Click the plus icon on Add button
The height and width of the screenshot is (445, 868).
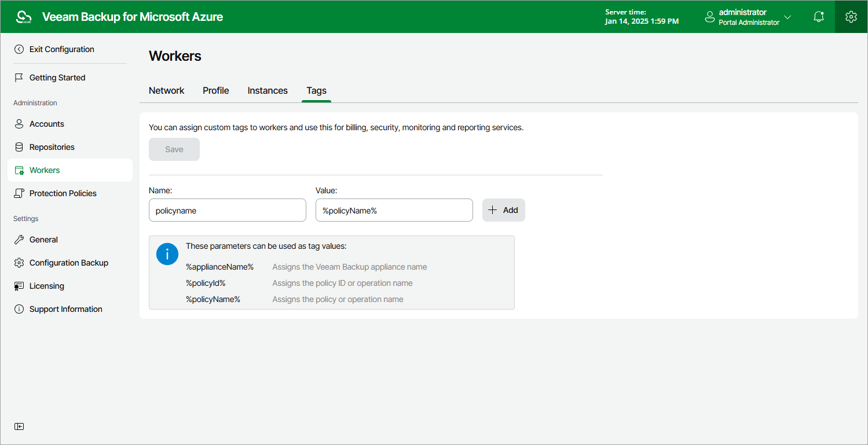(493, 210)
